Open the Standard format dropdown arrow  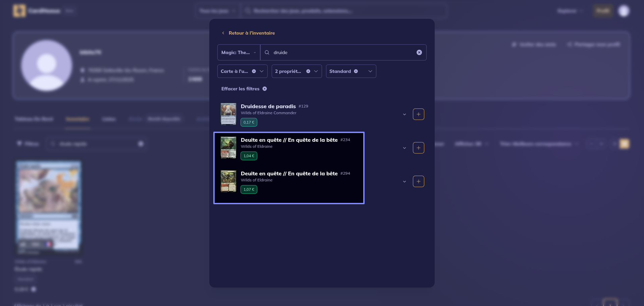click(370, 71)
